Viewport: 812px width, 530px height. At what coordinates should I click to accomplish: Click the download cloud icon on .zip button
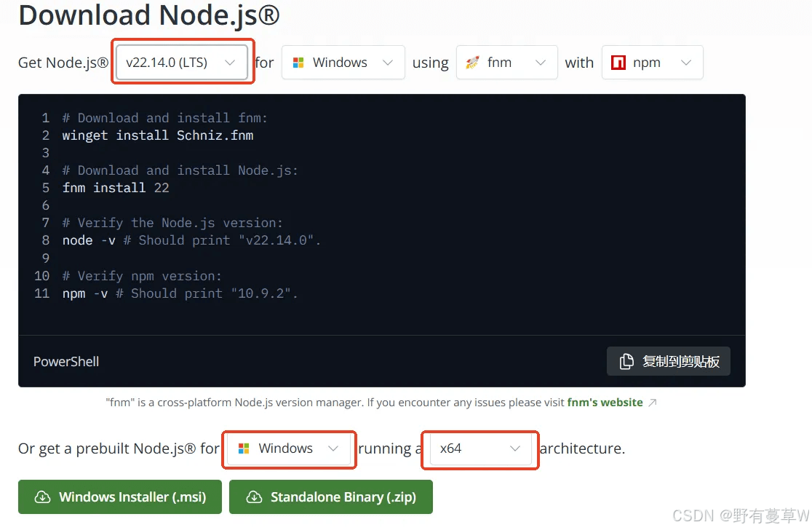254,497
